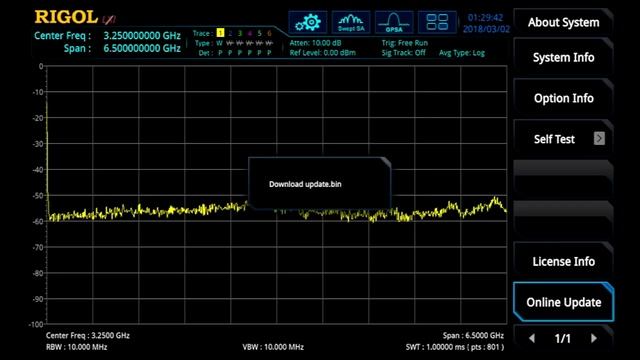Click the Trace type W for trace 1

tap(220, 43)
